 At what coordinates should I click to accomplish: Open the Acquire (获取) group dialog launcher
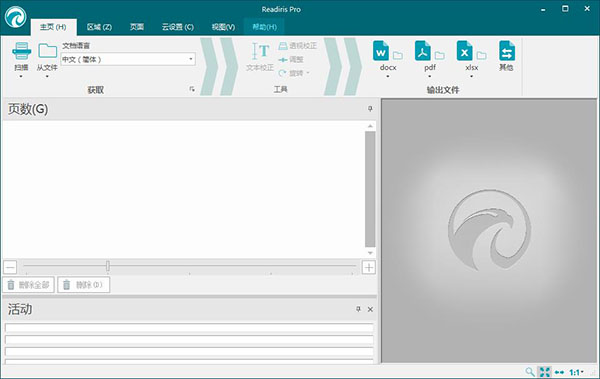click(x=192, y=89)
